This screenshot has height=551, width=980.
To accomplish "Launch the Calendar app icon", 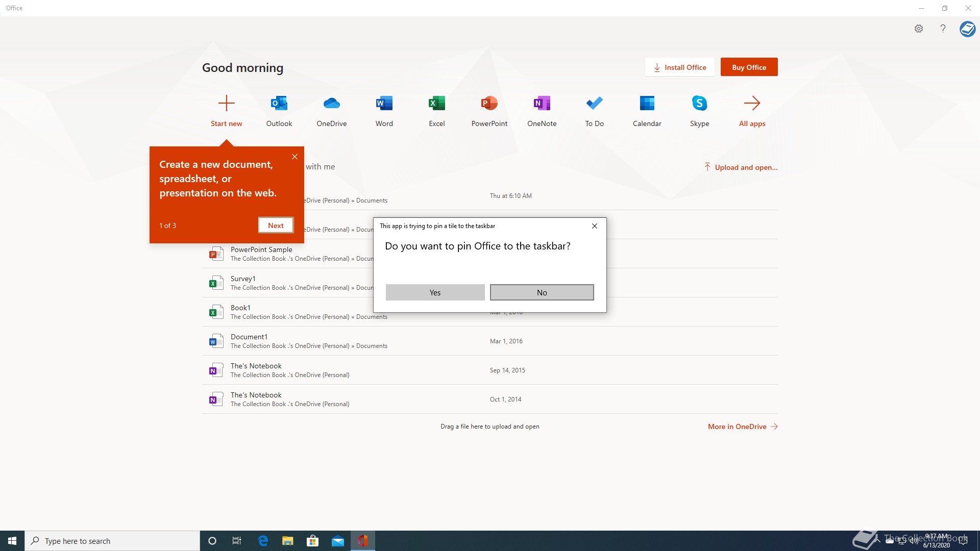I will 647,104.
